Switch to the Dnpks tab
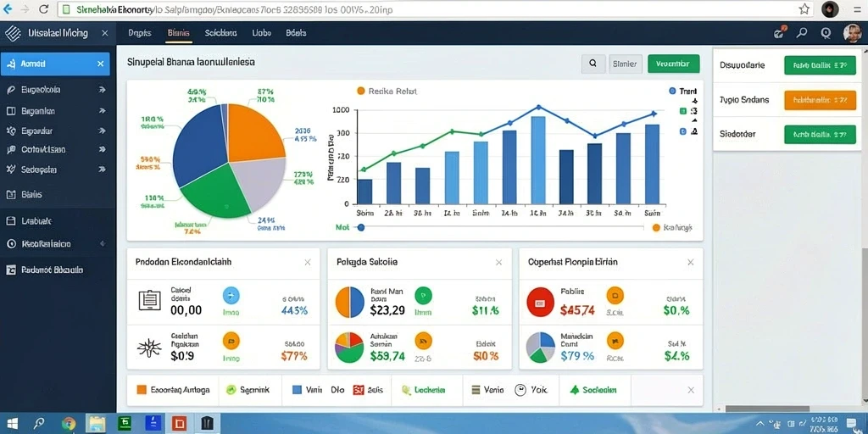Viewport: 868px width, 434px height. click(140, 33)
